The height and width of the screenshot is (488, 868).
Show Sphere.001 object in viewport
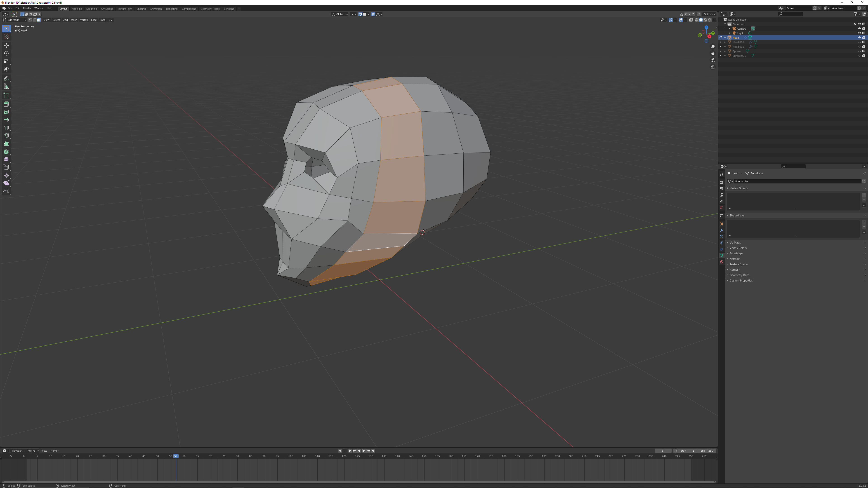(859, 56)
